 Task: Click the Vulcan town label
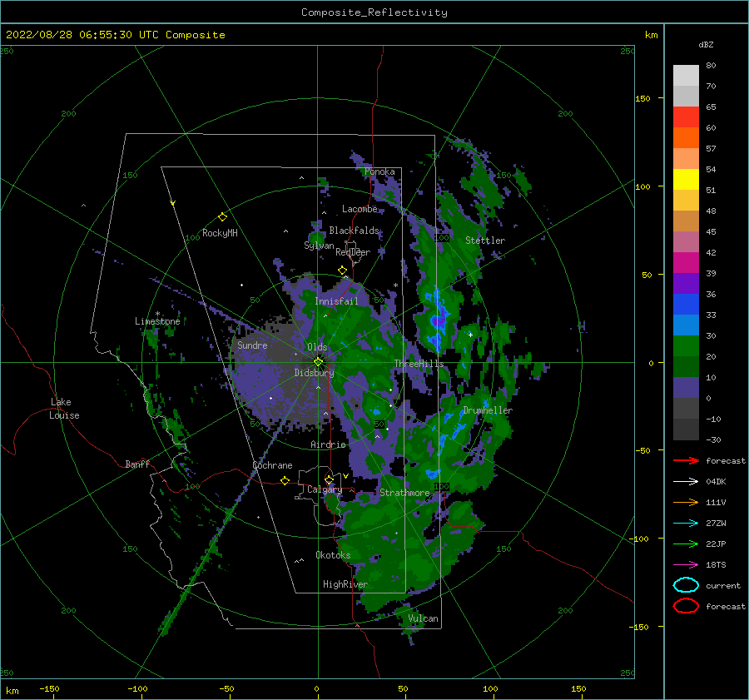[423, 618]
